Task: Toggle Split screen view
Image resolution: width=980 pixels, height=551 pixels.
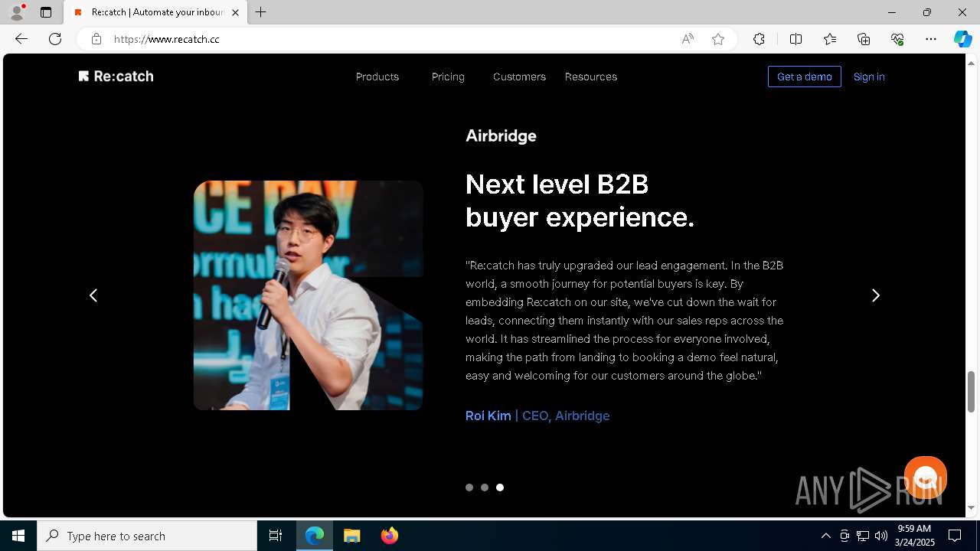Action: 795,39
